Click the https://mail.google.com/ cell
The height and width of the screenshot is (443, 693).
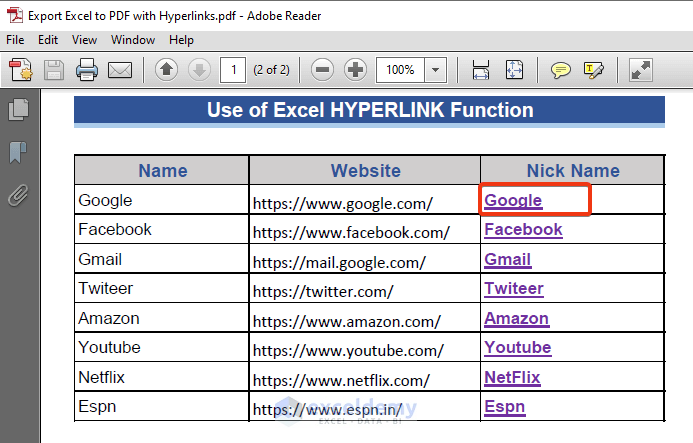(x=365, y=259)
